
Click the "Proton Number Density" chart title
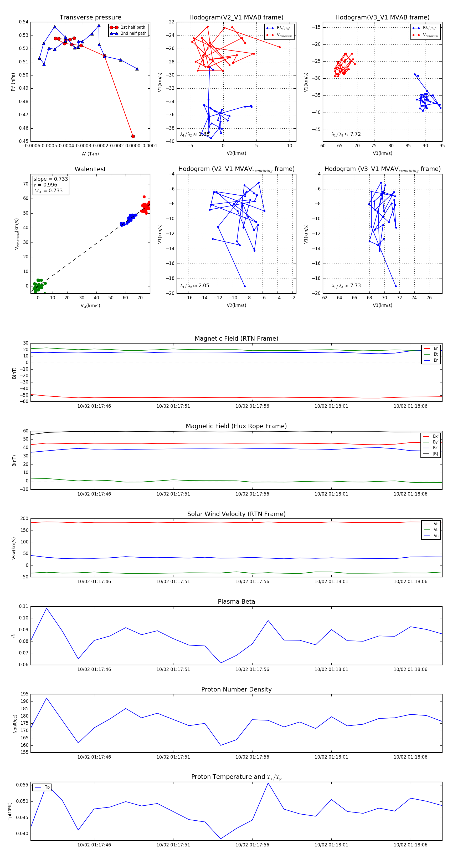tap(236, 689)
